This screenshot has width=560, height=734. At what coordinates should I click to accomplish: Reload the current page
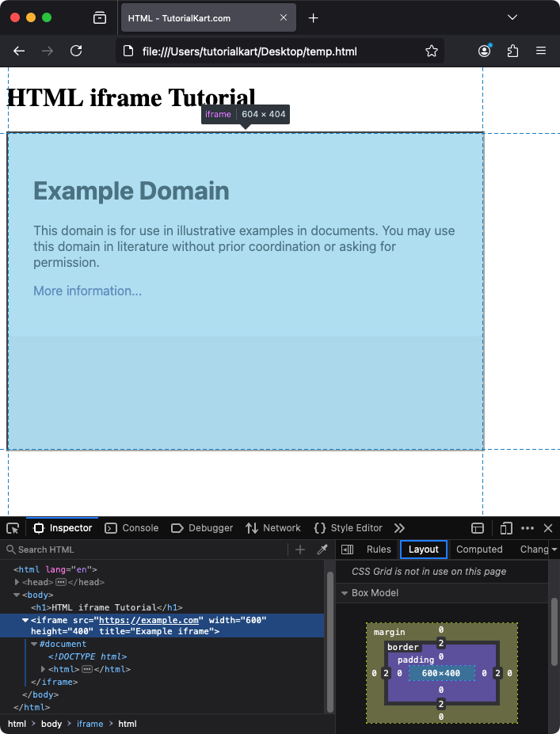tap(76, 51)
